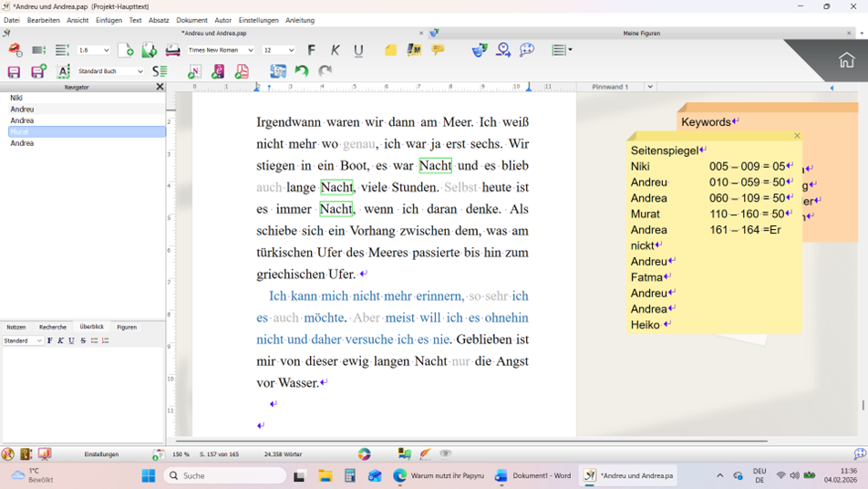
Task: Toggle italic formatting with the K button
Action: pos(335,50)
